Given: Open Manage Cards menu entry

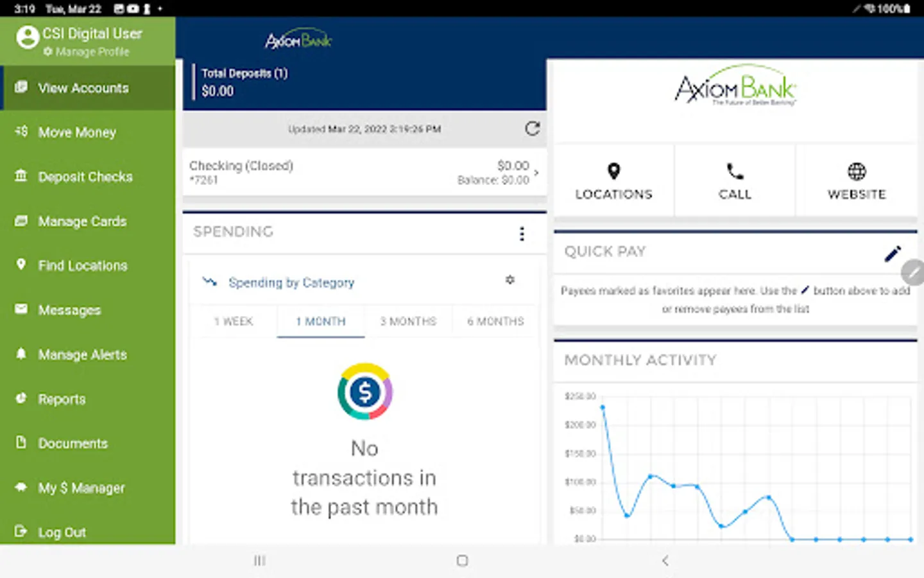Looking at the screenshot, I should click(x=88, y=221).
